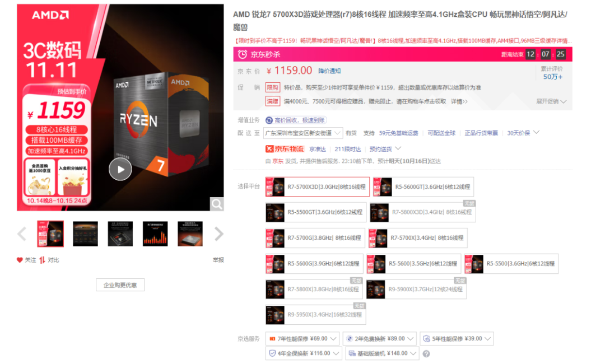
Task: Click the 59元免基础运费 link
Action: click(x=399, y=133)
